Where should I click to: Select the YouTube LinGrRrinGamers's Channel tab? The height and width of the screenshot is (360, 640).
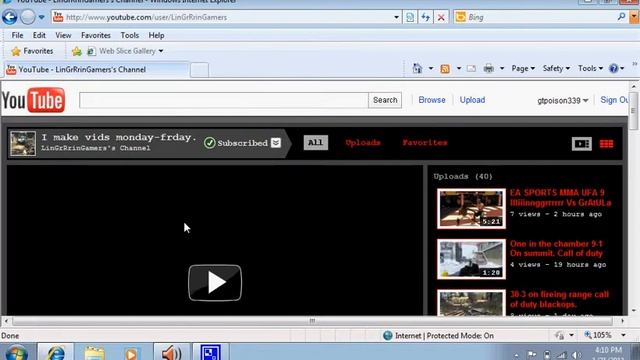(x=97, y=69)
